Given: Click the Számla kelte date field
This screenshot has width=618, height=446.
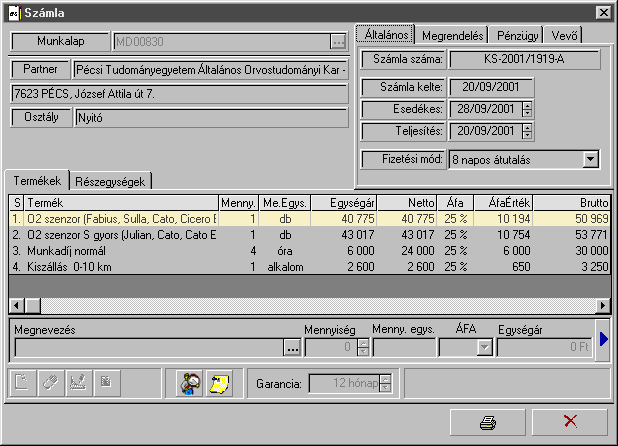Looking at the screenshot, I should click(491, 87).
